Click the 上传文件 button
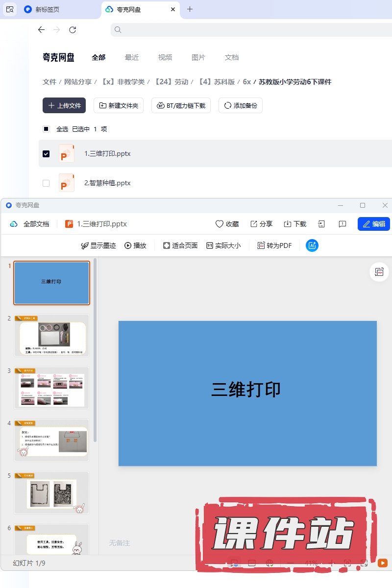Image resolution: width=392 pixels, height=588 pixels. pyautogui.click(x=64, y=105)
